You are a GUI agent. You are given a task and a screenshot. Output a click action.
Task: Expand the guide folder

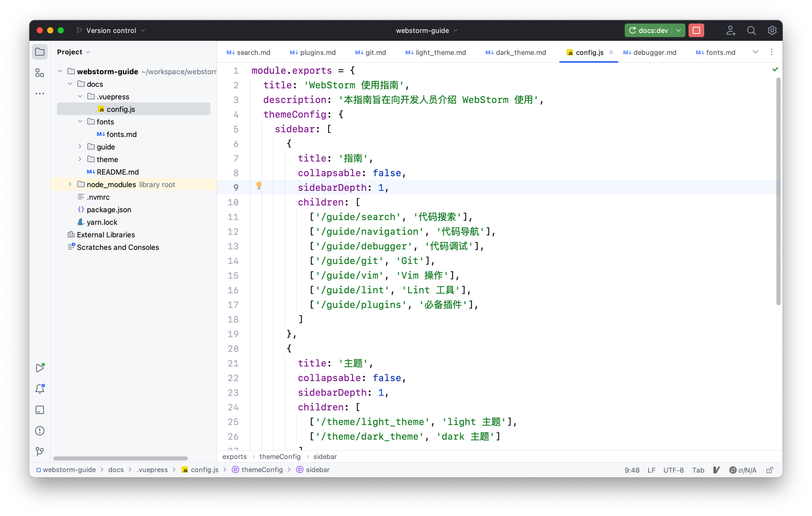click(x=80, y=146)
